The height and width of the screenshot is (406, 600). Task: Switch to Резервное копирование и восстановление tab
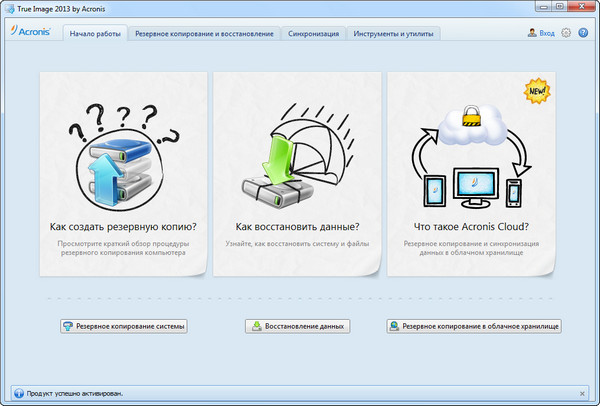click(x=203, y=33)
